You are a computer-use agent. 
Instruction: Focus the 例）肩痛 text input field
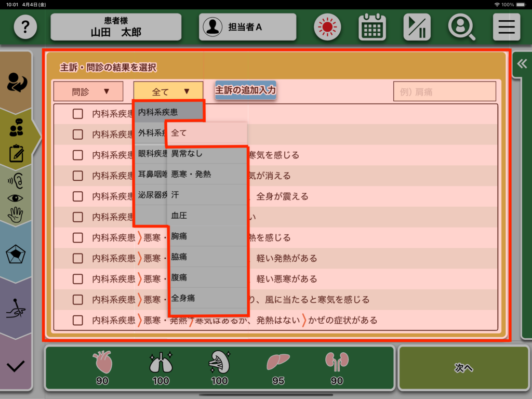click(444, 91)
